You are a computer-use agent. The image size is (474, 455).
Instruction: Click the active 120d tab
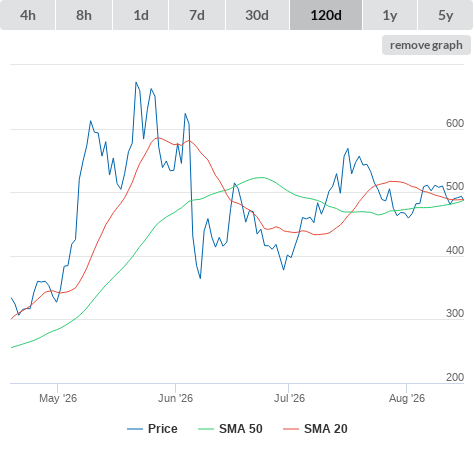pyautogui.click(x=326, y=15)
